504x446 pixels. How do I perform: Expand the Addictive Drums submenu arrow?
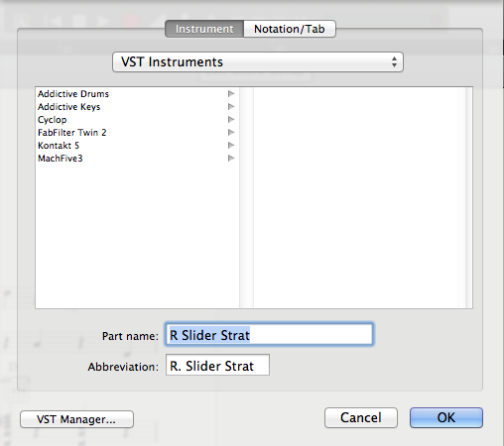[x=231, y=94]
